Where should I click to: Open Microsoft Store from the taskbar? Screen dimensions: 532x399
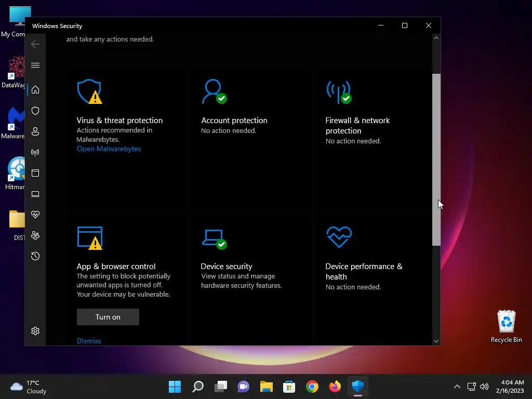289,387
